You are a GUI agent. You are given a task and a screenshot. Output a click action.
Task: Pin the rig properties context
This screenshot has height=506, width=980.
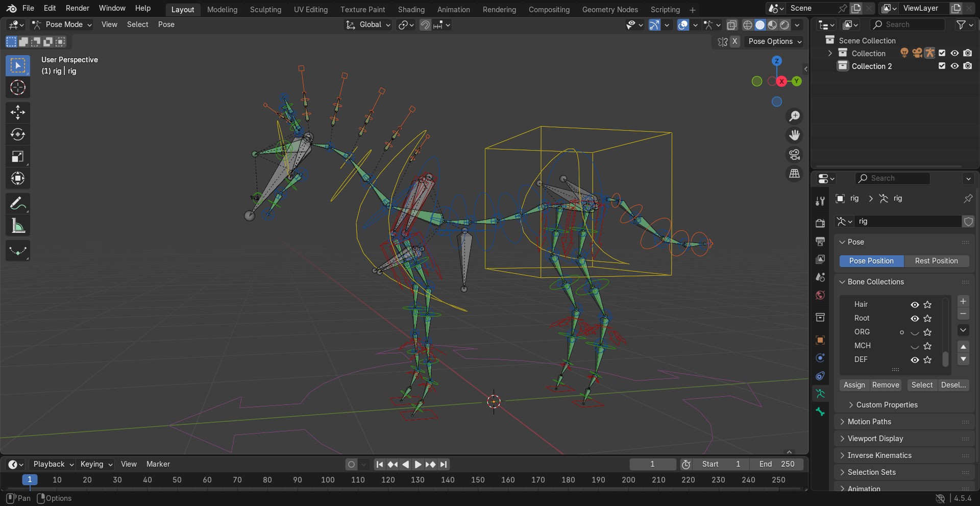968,199
